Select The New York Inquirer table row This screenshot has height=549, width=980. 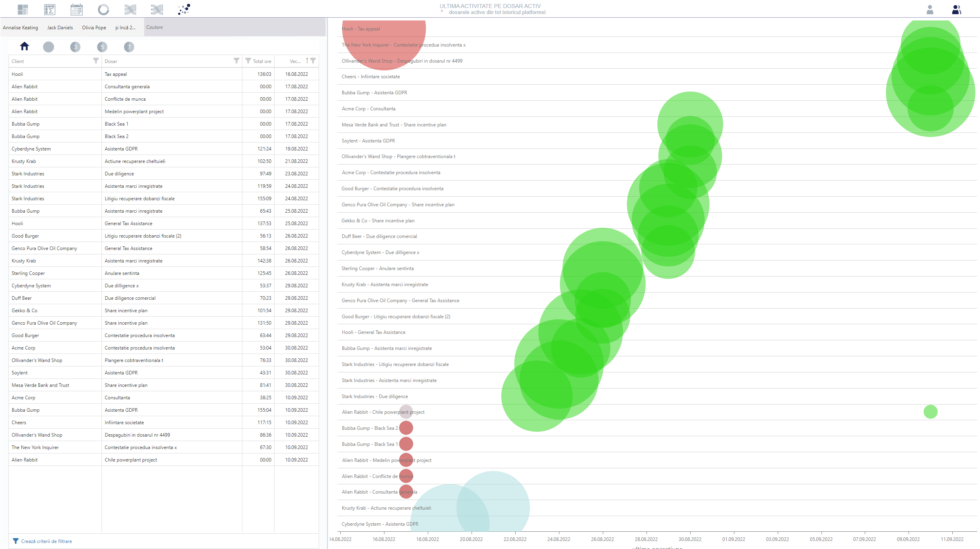point(164,447)
